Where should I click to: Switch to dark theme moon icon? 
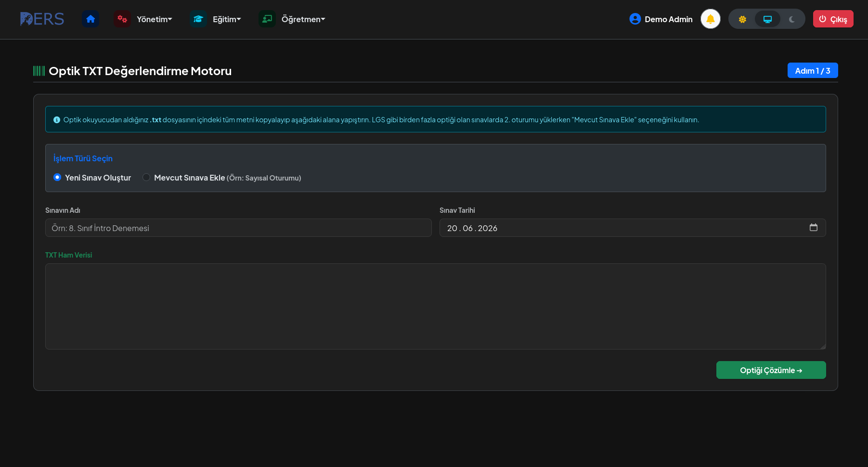[x=792, y=19]
